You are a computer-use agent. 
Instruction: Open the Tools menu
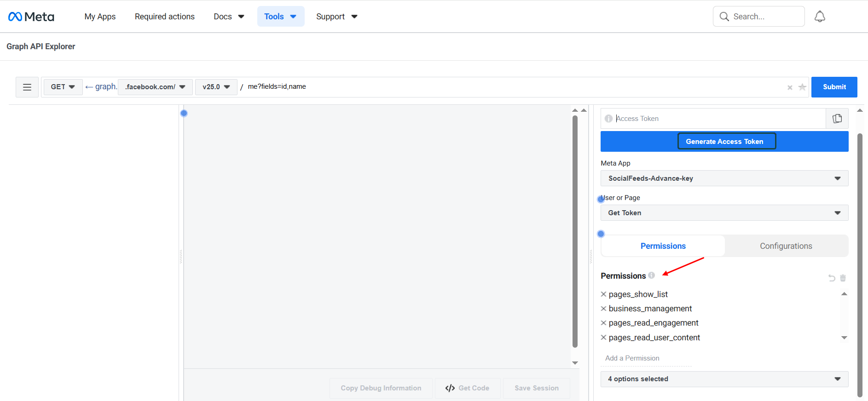coord(280,17)
